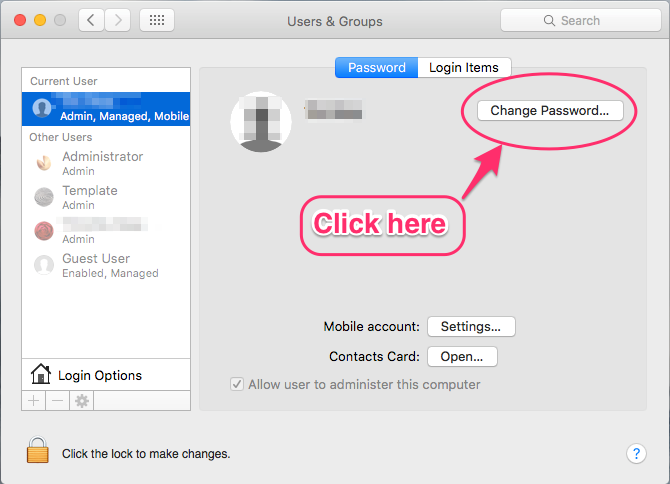Click the Guest User avatar icon
The width and height of the screenshot is (670, 484).
pyautogui.click(x=44, y=265)
